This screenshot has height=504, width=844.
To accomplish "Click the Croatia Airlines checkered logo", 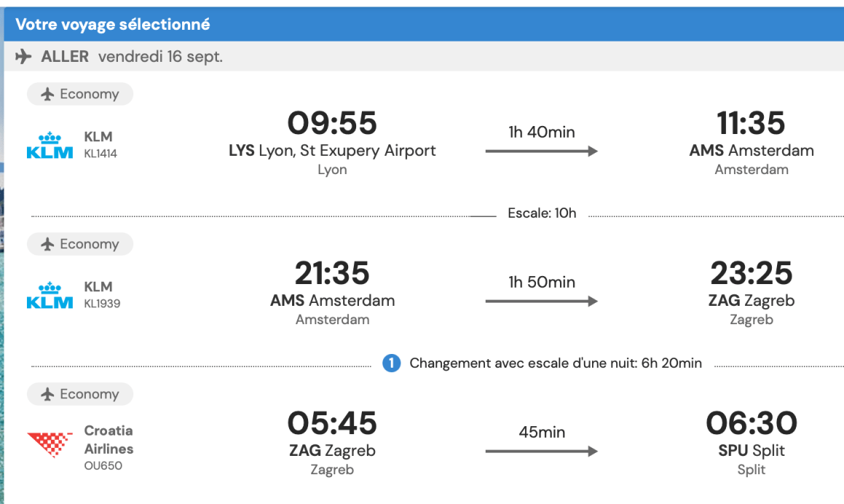I will tap(50, 444).
